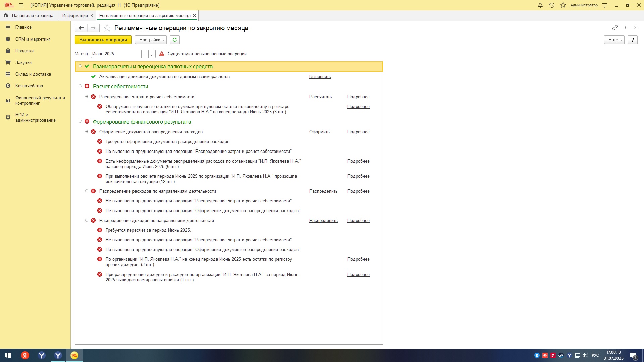
Task: Add page to favorites with star icon
Action: point(107,28)
